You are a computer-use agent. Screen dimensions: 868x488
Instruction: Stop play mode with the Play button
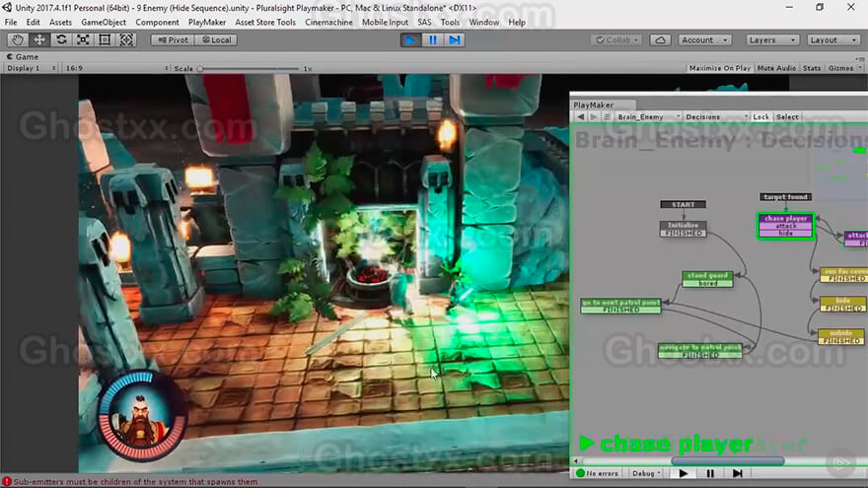[x=410, y=39]
